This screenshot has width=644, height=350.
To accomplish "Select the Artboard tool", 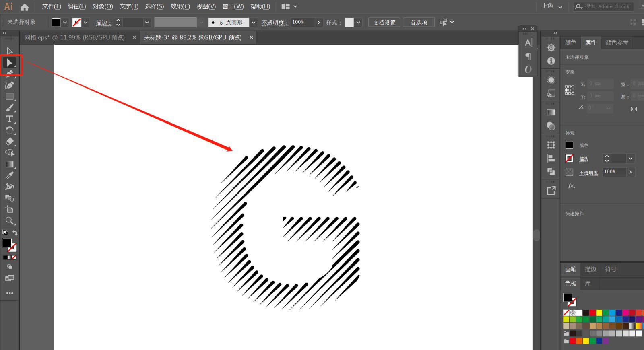I will pyautogui.click(x=10, y=209).
